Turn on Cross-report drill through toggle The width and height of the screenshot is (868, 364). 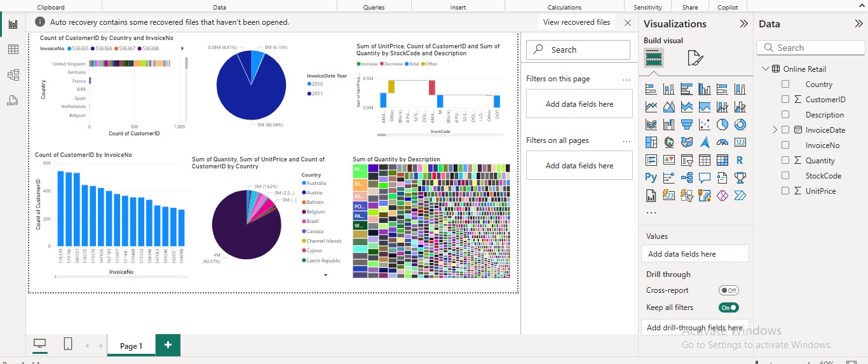pyautogui.click(x=728, y=290)
